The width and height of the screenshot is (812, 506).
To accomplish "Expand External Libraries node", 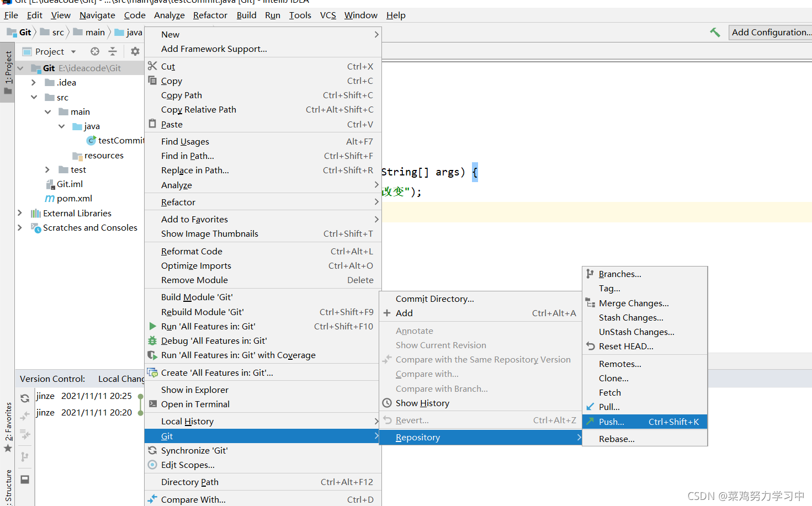I will click(20, 213).
